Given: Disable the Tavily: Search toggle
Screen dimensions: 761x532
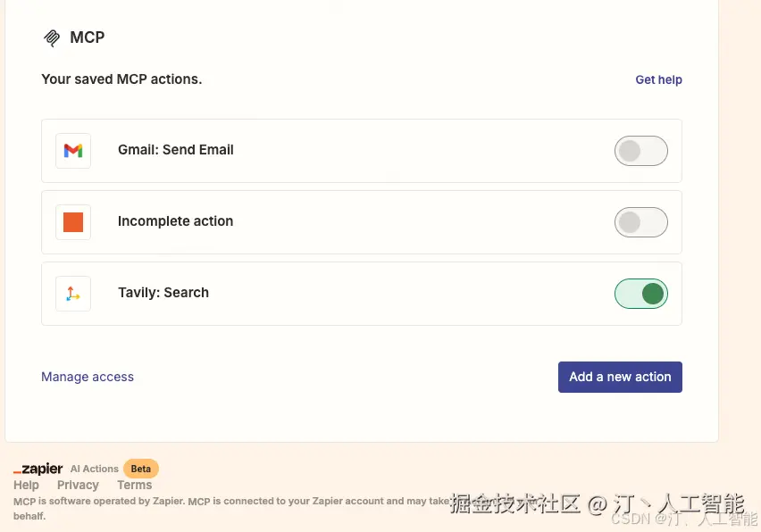Looking at the screenshot, I should [640, 294].
